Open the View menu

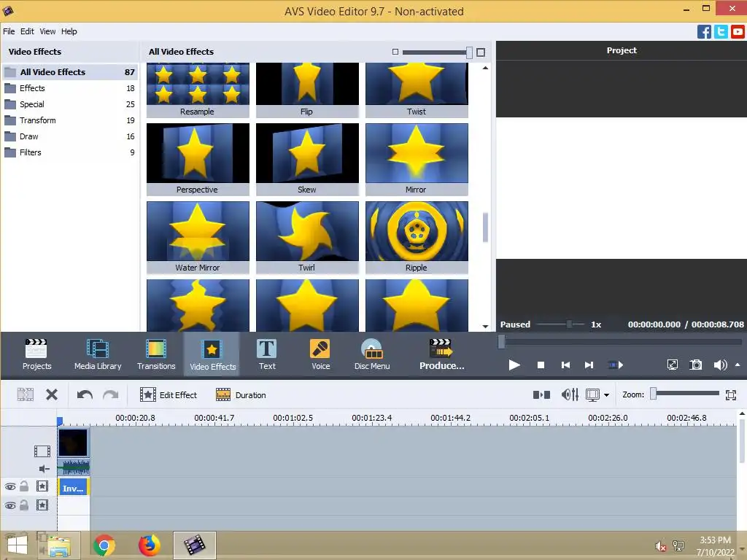(47, 31)
